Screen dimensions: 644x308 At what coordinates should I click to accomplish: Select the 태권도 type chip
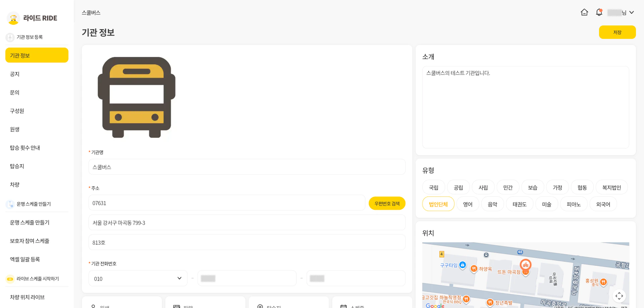click(x=519, y=204)
